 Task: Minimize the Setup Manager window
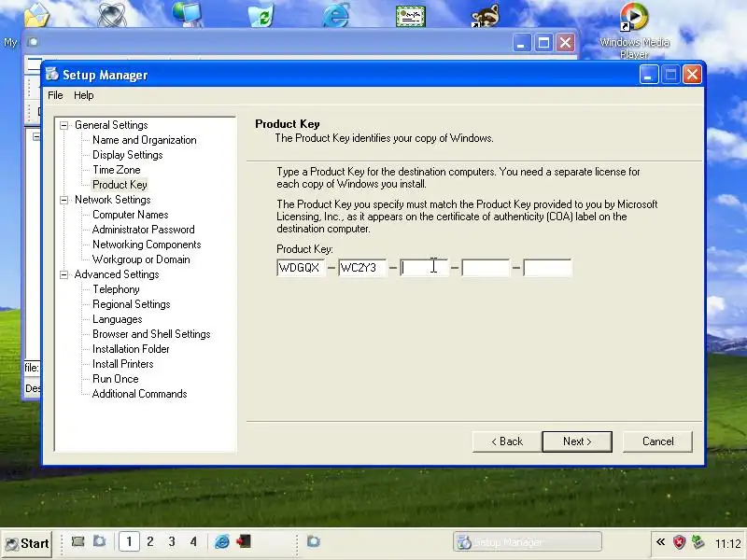click(649, 75)
